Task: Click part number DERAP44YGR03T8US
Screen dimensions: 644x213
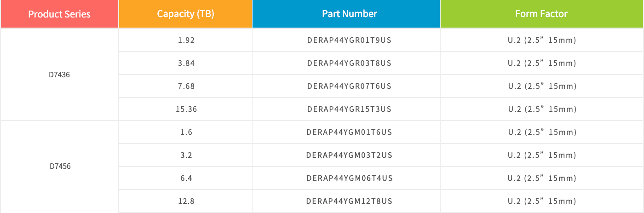Action: tap(349, 63)
